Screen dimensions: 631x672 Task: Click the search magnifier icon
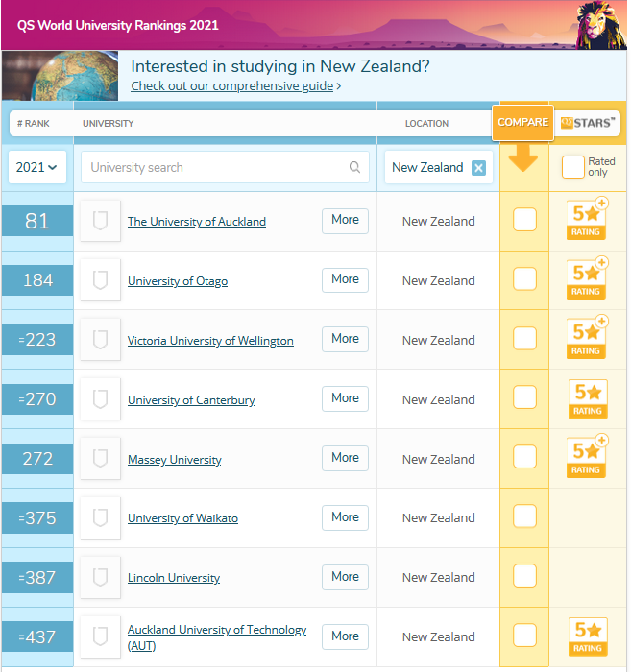point(354,167)
